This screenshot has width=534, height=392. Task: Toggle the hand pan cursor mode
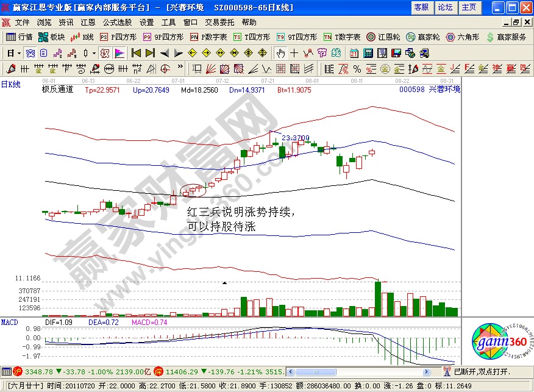(x=280, y=53)
